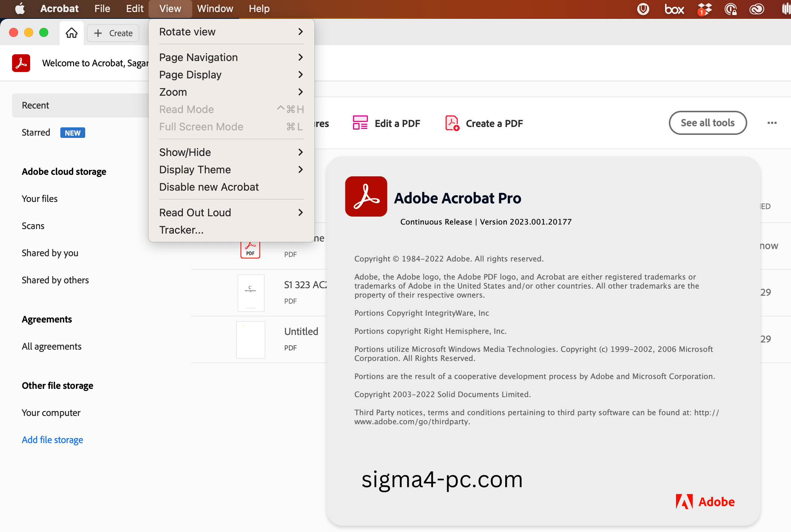
Task: Open Tracker... from the View menu
Action: pyautogui.click(x=231, y=230)
